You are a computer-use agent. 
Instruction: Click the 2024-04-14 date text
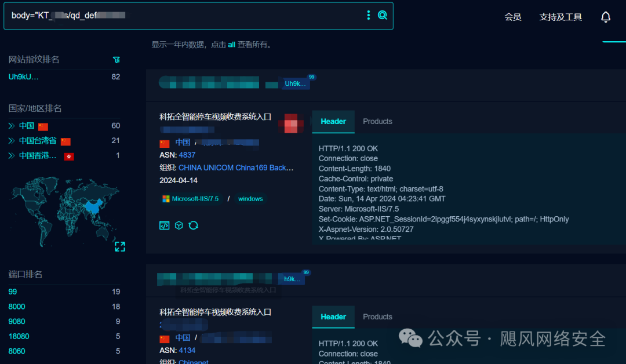pyautogui.click(x=179, y=180)
